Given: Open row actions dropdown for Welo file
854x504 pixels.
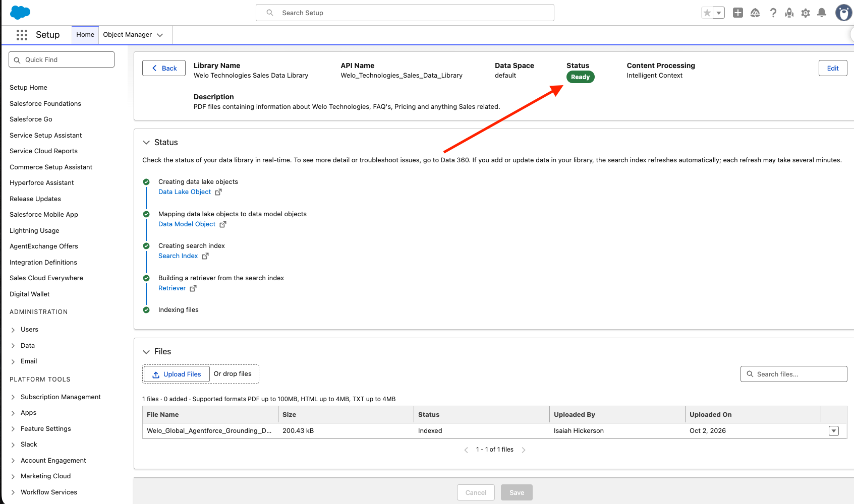Looking at the screenshot, I should pos(834,431).
